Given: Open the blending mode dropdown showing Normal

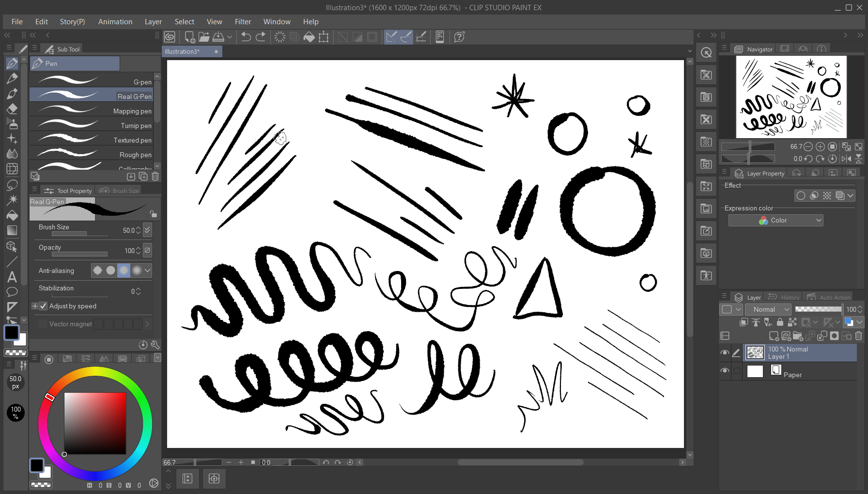Looking at the screenshot, I should pos(768,309).
